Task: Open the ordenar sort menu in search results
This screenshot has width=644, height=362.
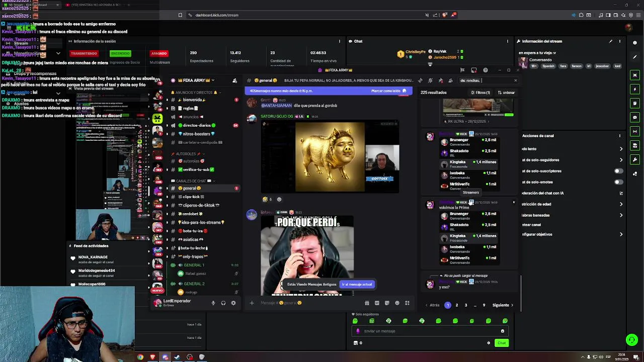Action: [506, 93]
